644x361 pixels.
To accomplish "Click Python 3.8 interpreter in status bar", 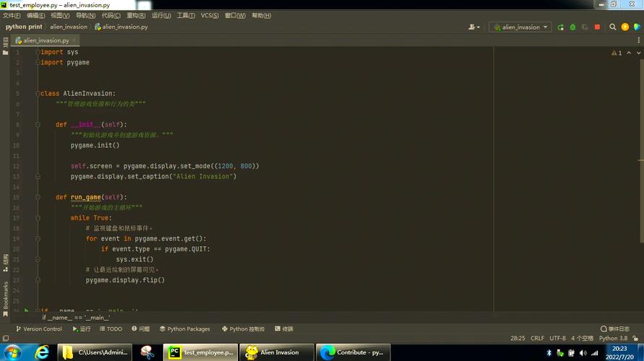I will pos(613,338).
